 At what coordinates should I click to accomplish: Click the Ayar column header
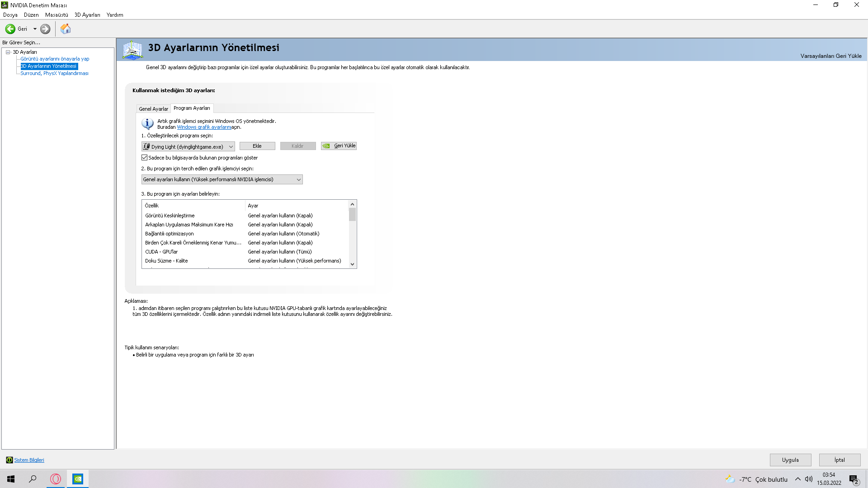297,206
